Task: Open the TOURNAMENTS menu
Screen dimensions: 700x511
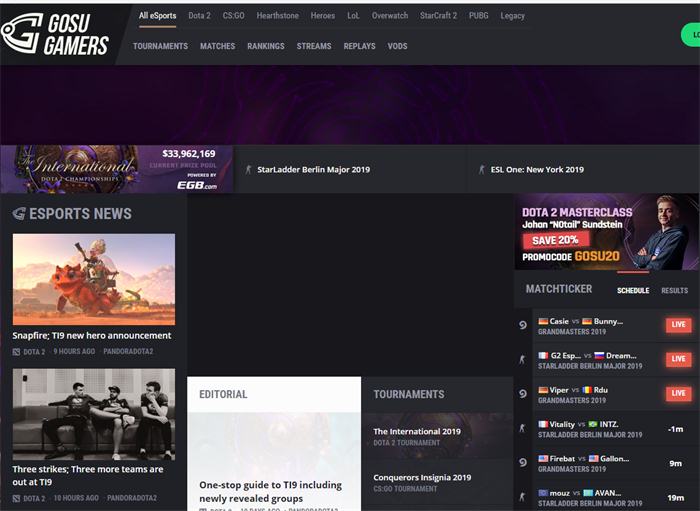Action: 160,46
